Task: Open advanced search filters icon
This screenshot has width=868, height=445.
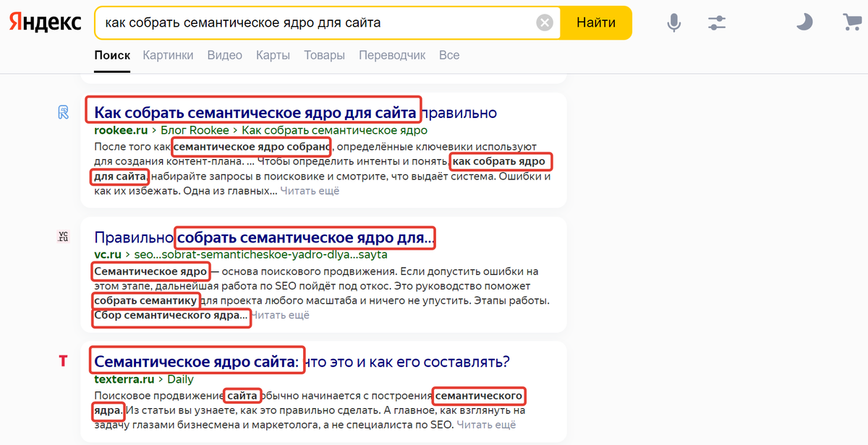Action: 717,22
